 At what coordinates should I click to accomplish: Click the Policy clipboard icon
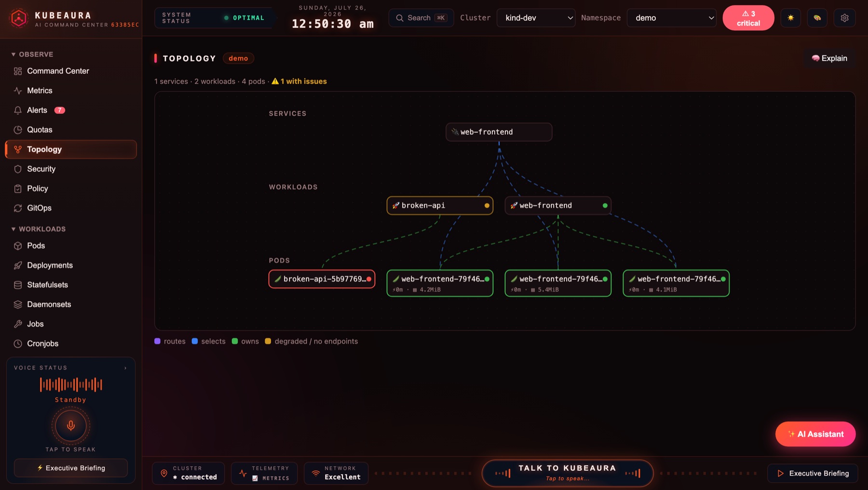tap(18, 189)
